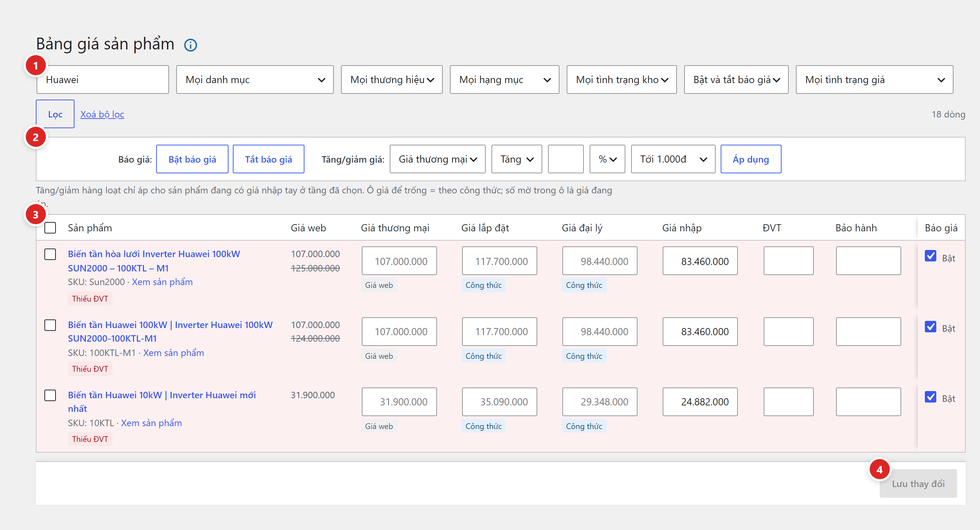Click Giá nhập field showing 24.882.000
The image size is (980, 530).
(x=700, y=402)
